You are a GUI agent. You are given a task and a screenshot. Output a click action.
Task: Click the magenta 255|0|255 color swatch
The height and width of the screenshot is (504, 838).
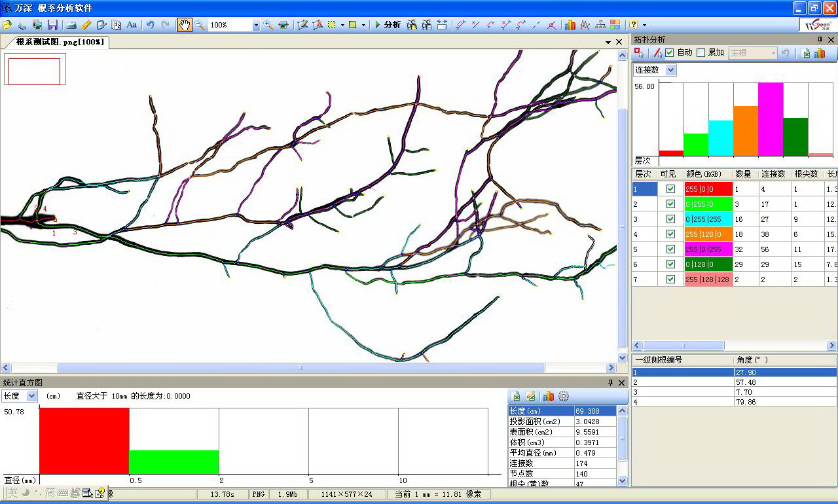click(x=708, y=249)
